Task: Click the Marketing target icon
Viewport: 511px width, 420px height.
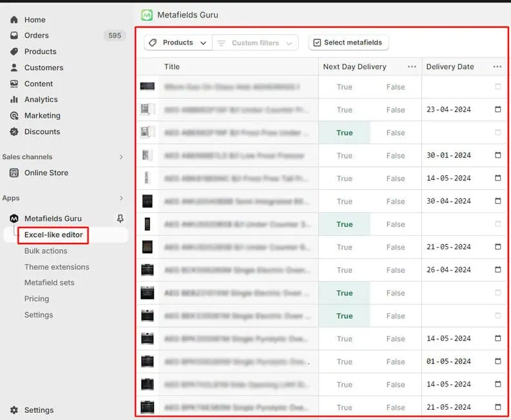Action: click(x=14, y=116)
